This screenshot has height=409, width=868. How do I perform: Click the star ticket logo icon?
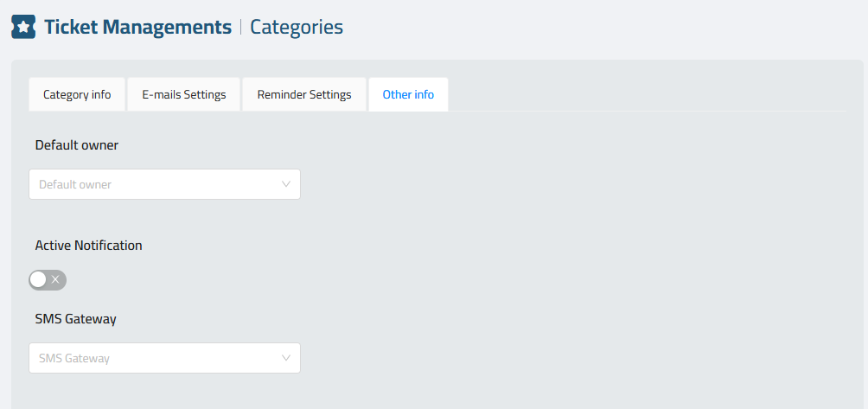23,27
